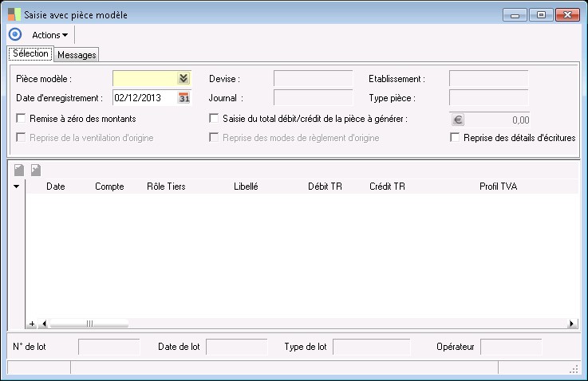Click the Type de lot field
Viewport: 588px width, 381px height.
coord(371,347)
